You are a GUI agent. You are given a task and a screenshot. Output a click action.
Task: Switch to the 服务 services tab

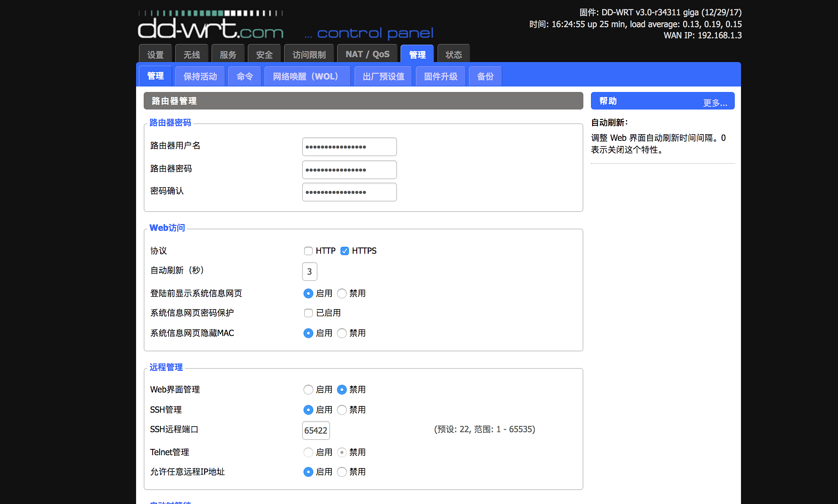tap(228, 55)
